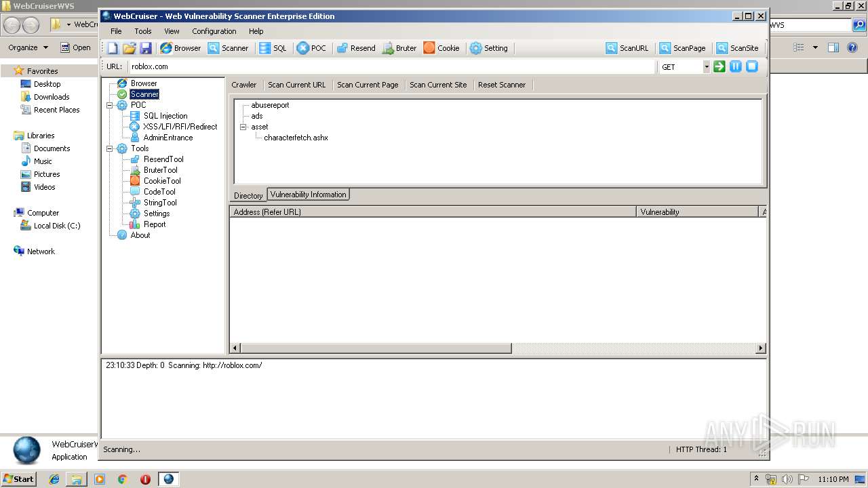Open the Bruter toolbar tool
Viewport: 868px width, 488px height.
click(x=399, y=48)
